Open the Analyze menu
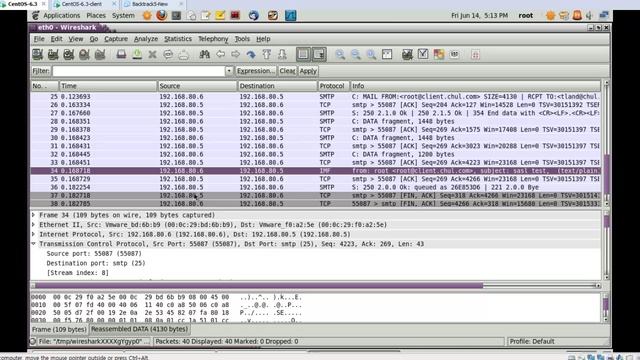 (146, 39)
